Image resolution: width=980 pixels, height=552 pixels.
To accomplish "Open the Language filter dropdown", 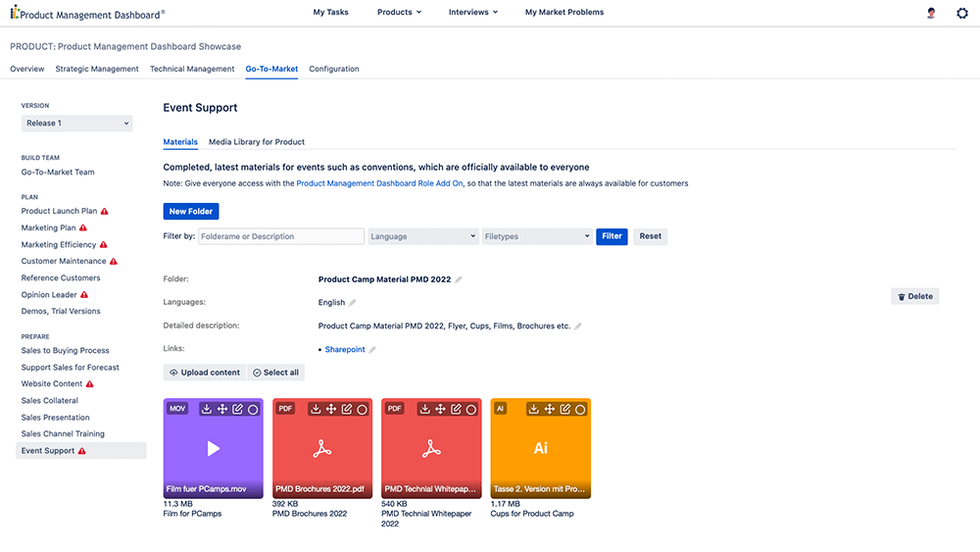I will point(423,236).
